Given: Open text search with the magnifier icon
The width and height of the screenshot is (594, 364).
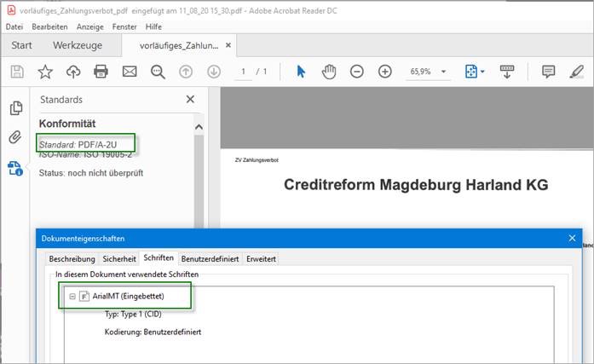Looking at the screenshot, I should (158, 72).
